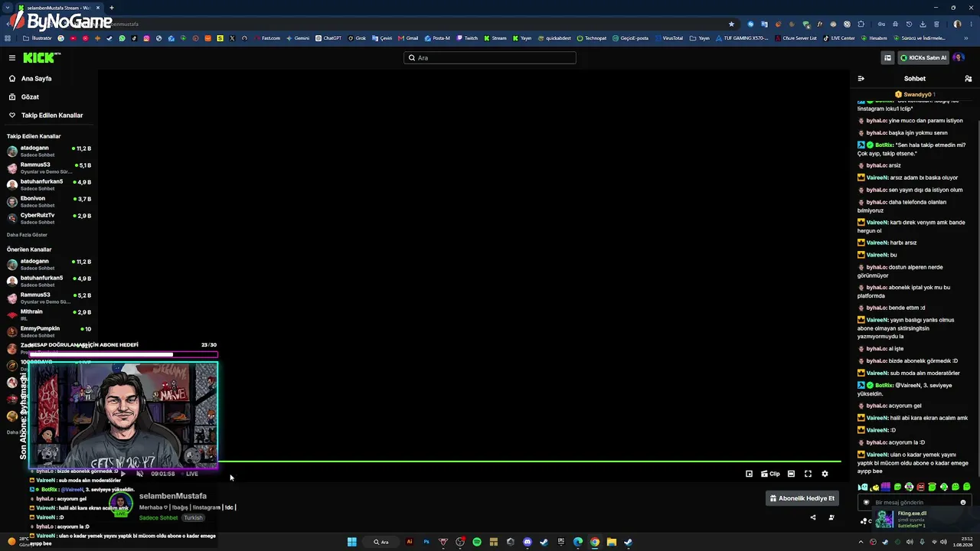Bookmark this page with star icon
The width and height of the screenshot is (980, 551).
(x=731, y=24)
